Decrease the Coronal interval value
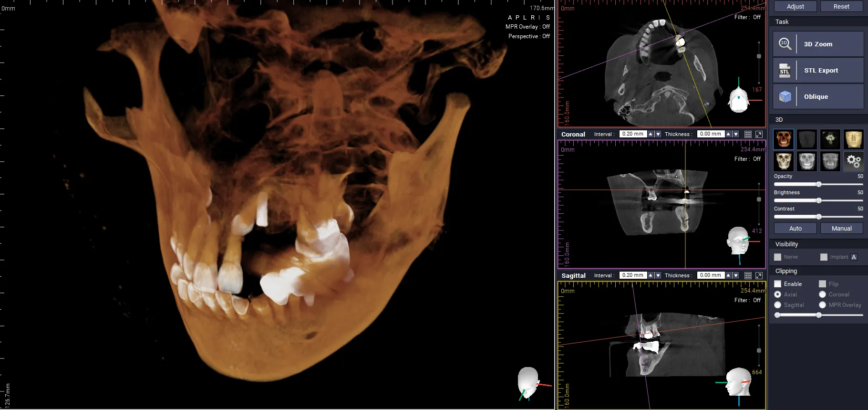 click(658, 134)
